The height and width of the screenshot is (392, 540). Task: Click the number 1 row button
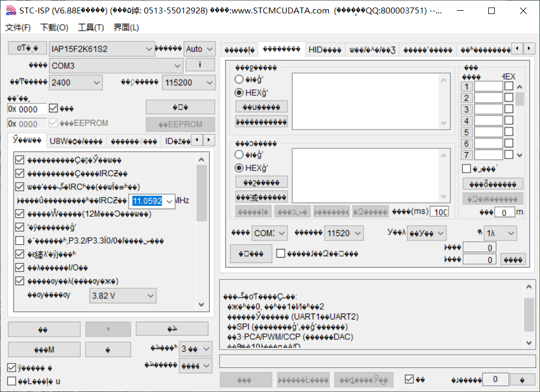466,87
